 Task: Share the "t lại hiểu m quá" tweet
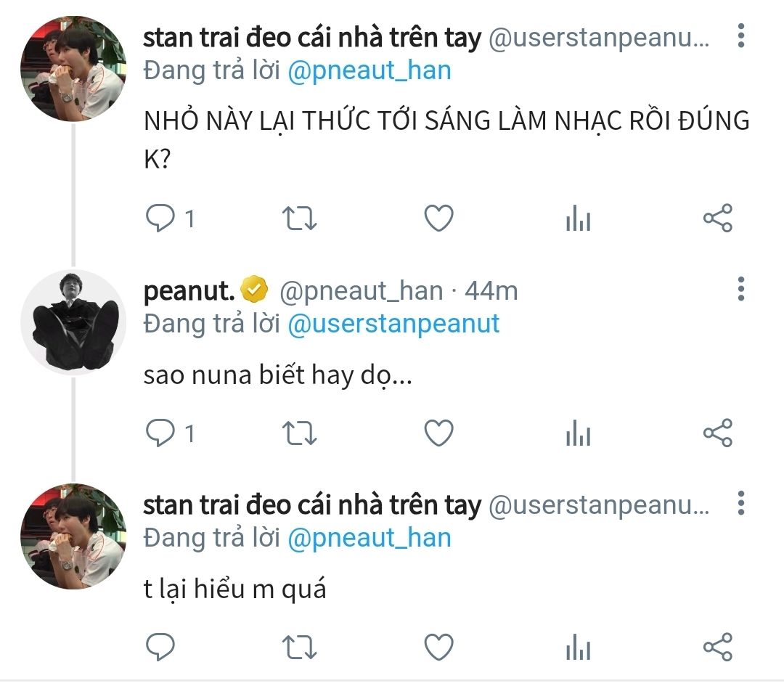point(718,646)
